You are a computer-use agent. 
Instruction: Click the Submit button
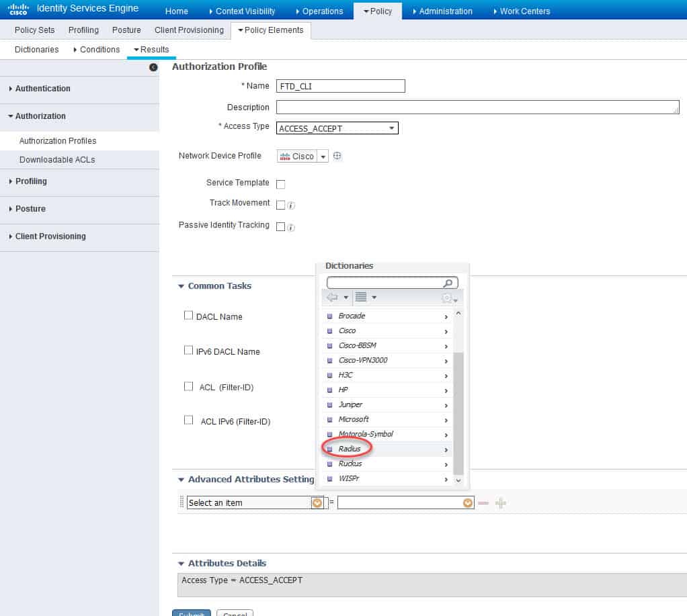coord(192,613)
